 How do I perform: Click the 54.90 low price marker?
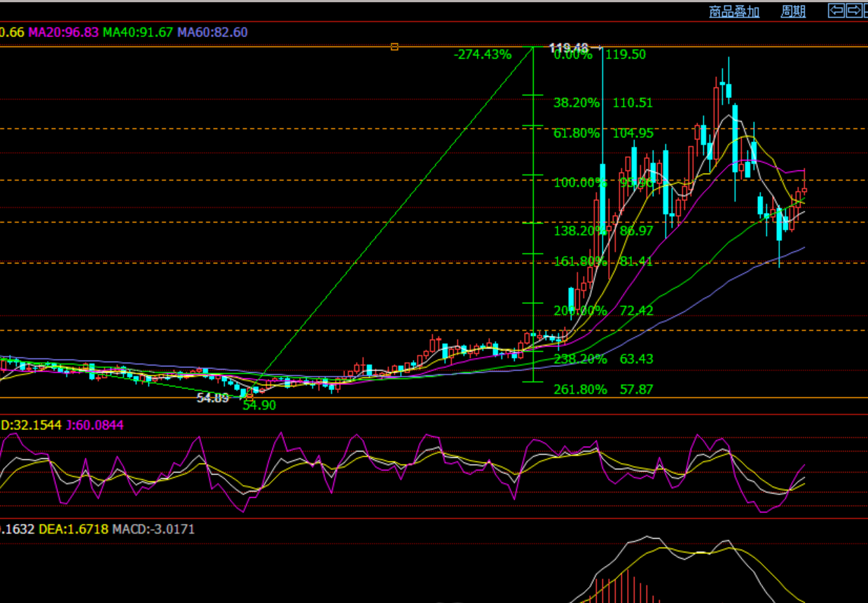click(259, 406)
